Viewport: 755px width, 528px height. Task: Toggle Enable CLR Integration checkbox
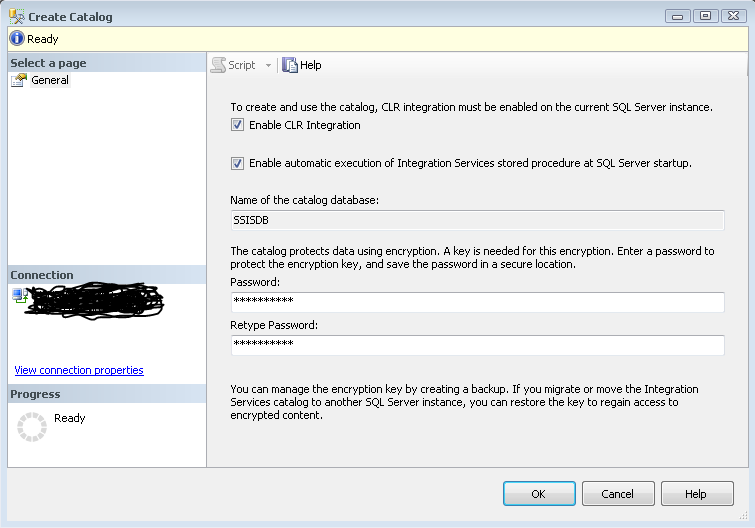[x=237, y=125]
